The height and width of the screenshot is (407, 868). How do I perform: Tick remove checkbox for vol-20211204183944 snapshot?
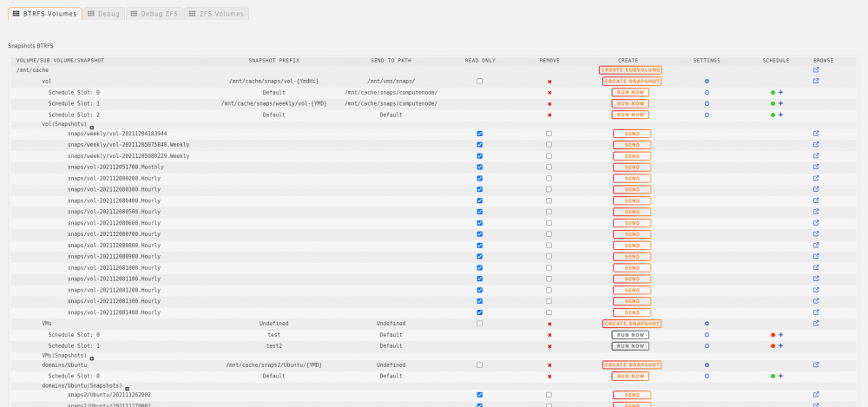tap(549, 134)
